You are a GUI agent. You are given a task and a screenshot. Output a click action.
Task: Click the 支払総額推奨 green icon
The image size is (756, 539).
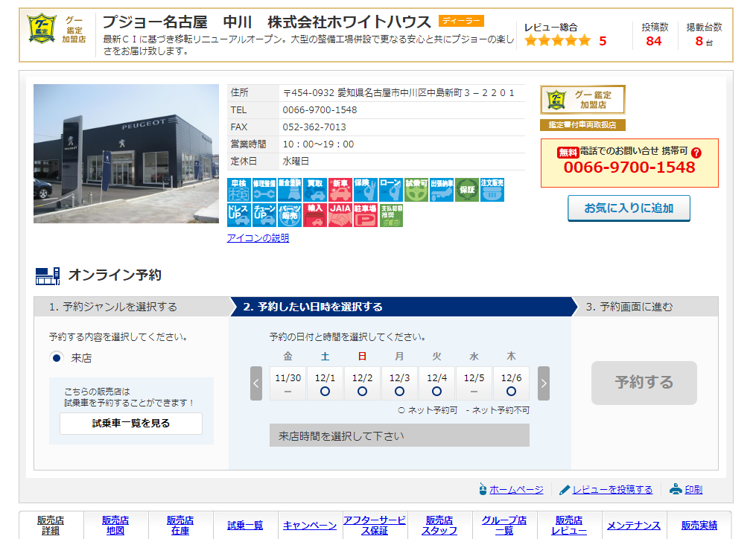[x=391, y=215]
